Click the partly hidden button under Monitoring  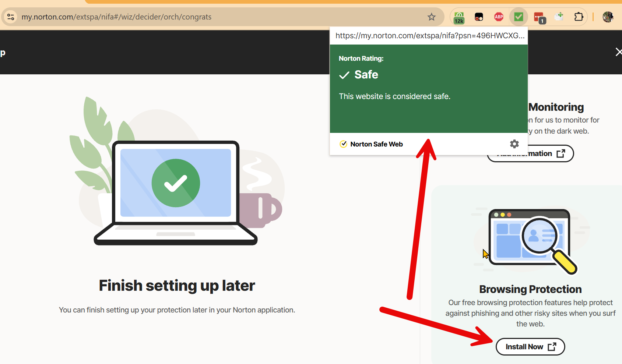530,153
